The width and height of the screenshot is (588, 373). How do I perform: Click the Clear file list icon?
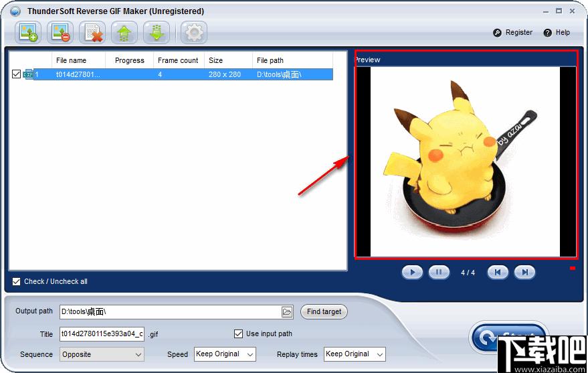tap(92, 32)
